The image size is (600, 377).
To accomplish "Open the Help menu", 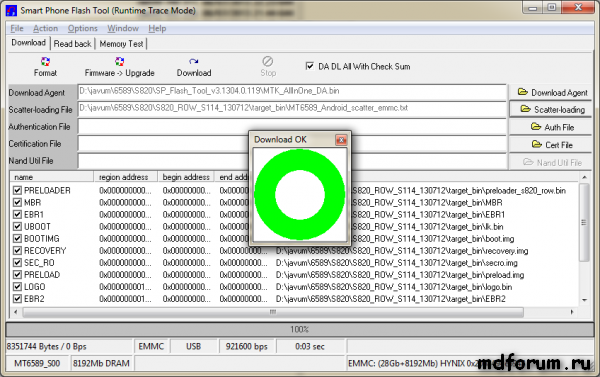I will [x=157, y=28].
